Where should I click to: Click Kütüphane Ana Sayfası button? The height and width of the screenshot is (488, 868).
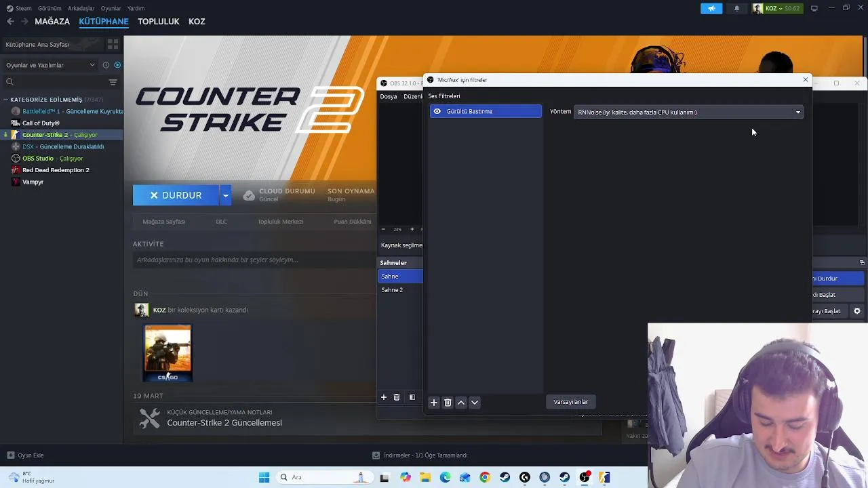pos(52,44)
